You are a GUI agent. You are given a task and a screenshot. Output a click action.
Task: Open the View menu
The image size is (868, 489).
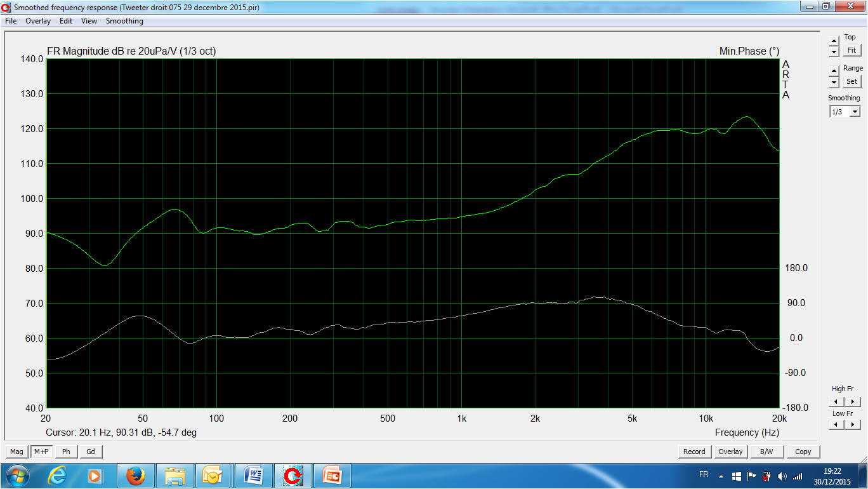89,21
